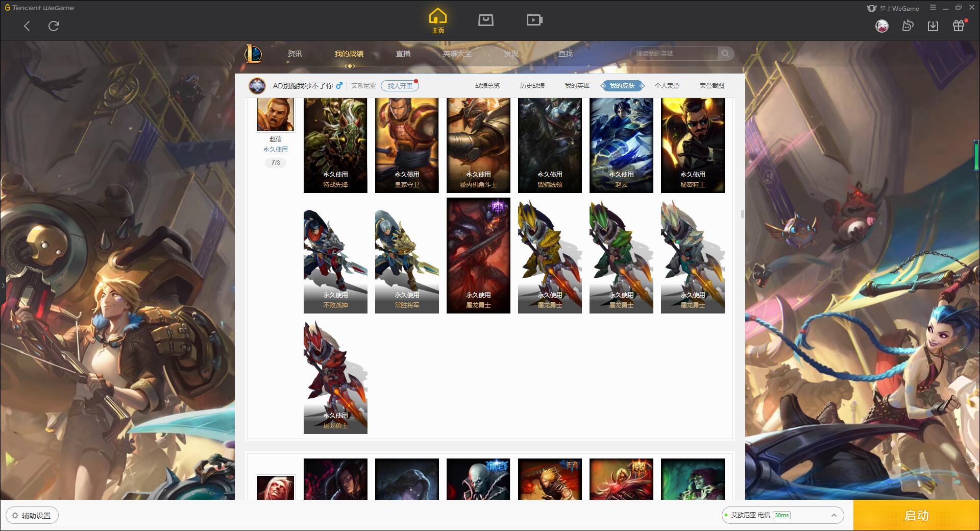Click the magnifier search button
Image resolution: width=980 pixels, height=531 pixels.
725,54
